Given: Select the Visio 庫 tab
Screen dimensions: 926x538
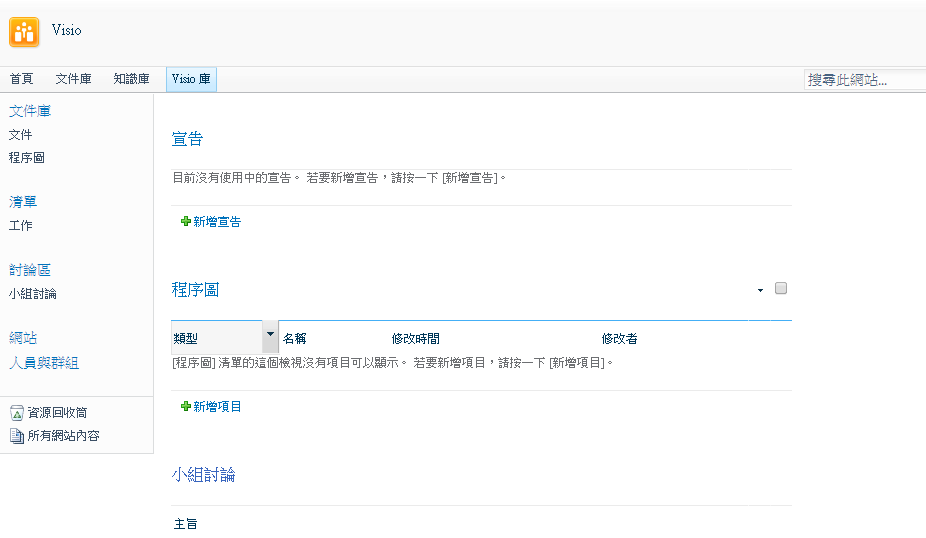Looking at the screenshot, I should 191,80.
